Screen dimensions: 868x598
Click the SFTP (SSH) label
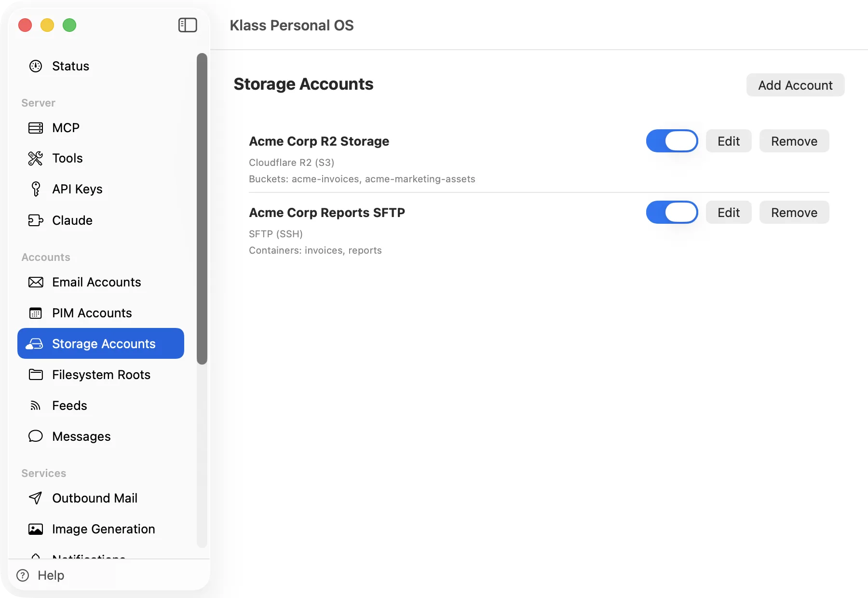coord(276,234)
